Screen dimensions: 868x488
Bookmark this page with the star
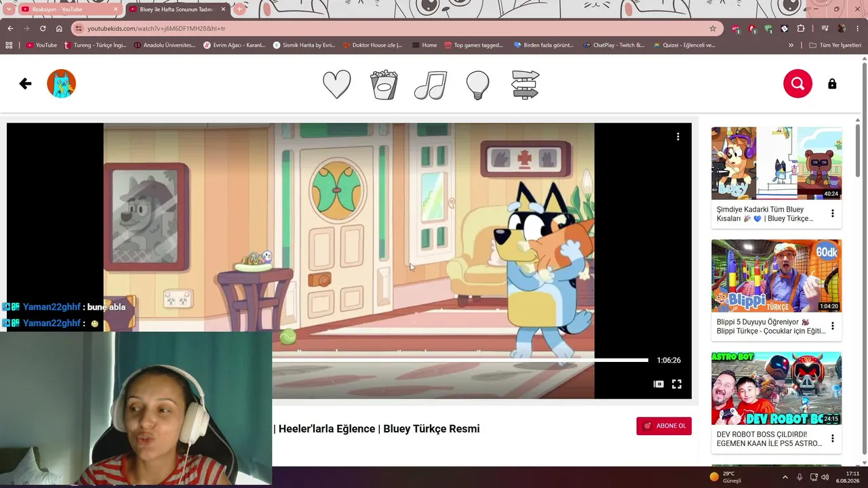(x=713, y=28)
